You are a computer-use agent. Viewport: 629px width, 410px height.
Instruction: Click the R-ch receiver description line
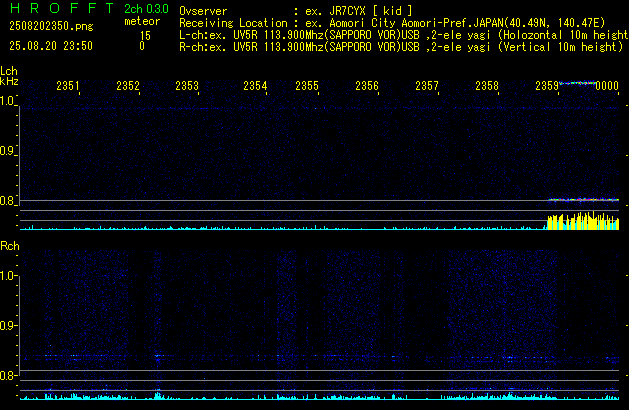[x=401, y=47]
